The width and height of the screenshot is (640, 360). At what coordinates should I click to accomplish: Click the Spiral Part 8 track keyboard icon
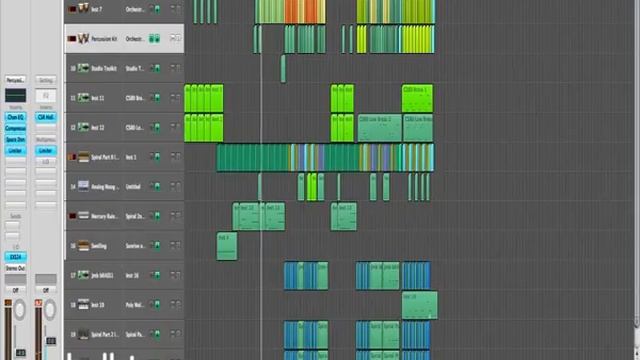pos(83,157)
